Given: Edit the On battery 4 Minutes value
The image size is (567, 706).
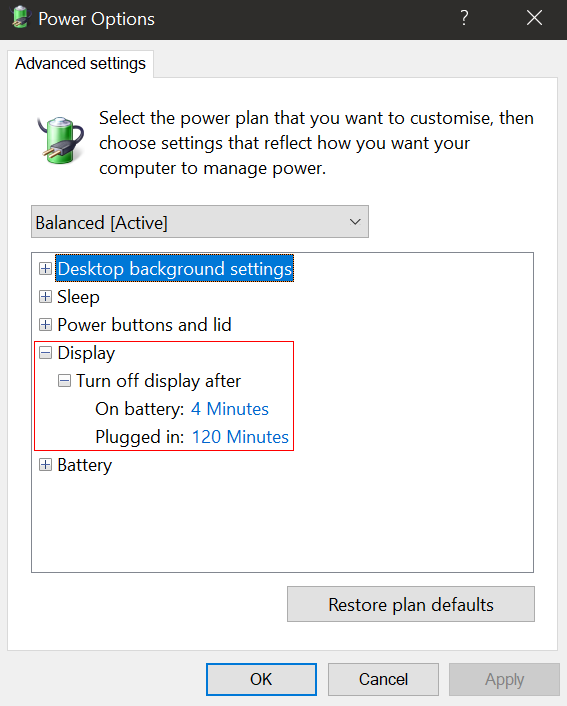Looking at the screenshot, I should click(230, 409).
